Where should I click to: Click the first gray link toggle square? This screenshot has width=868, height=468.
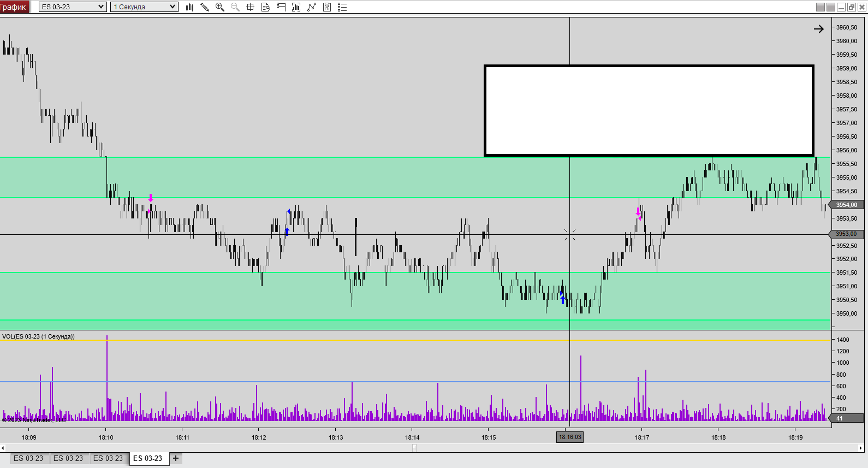pos(820,7)
